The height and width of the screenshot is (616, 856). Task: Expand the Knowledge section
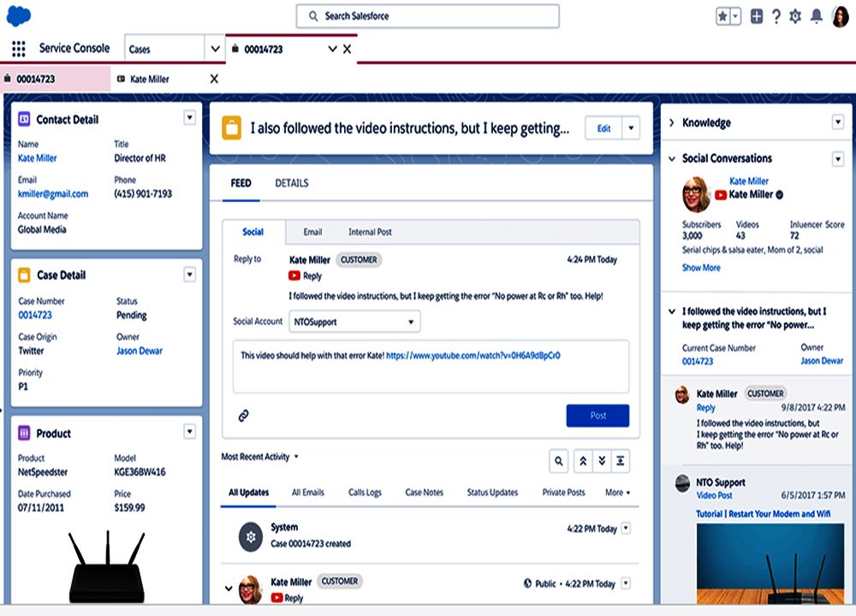672,122
